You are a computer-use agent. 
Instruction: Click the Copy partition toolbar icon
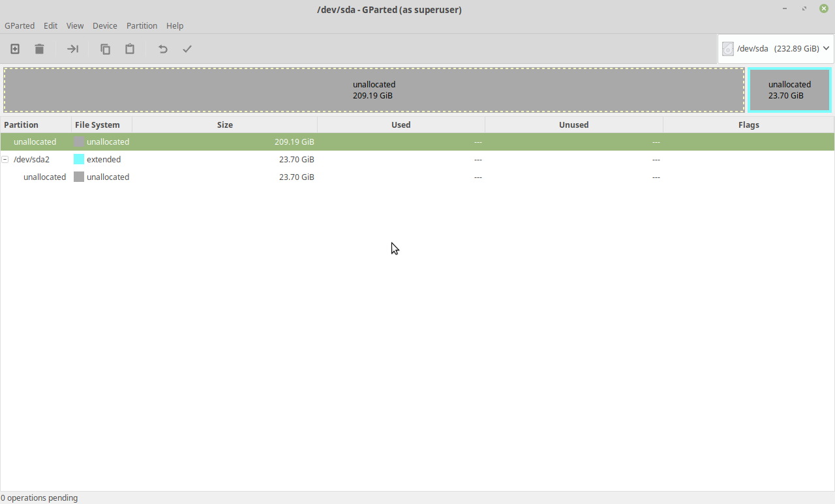[105, 49]
